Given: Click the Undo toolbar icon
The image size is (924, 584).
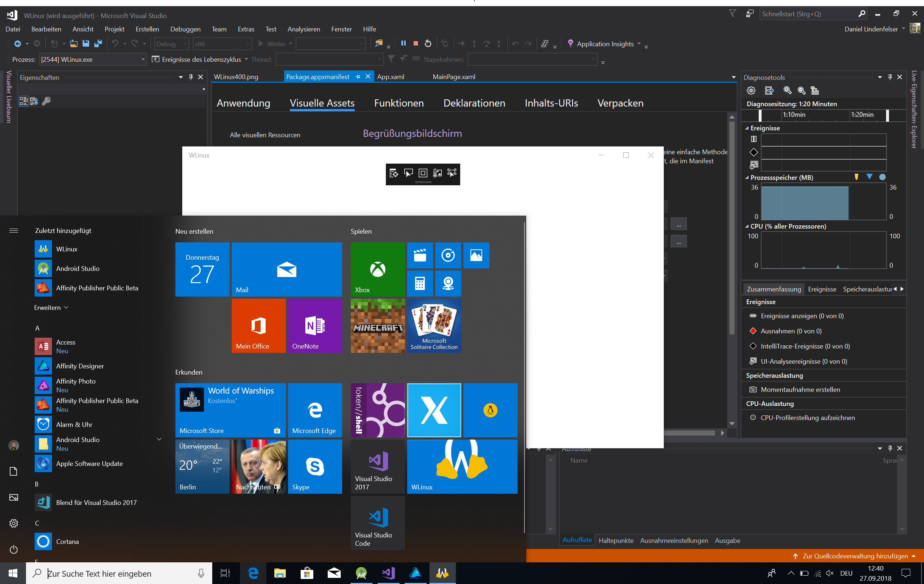Looking at the screenshot, I should click(115, 43).
